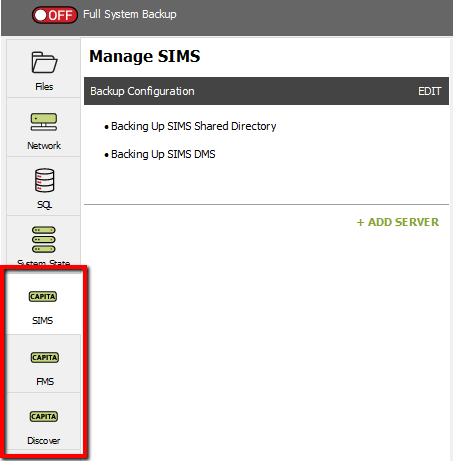
Task: Click the 'Backup Configuration' header label
Action: [x=142, y=91]
